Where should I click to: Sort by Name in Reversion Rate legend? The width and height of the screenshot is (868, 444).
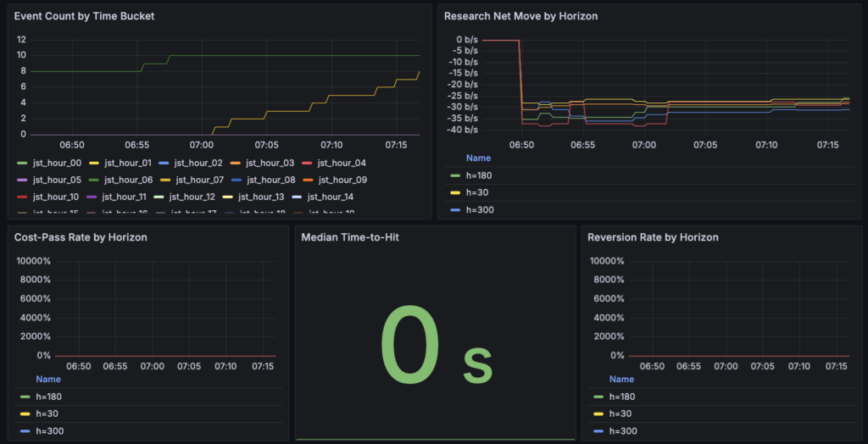point(621,379)
